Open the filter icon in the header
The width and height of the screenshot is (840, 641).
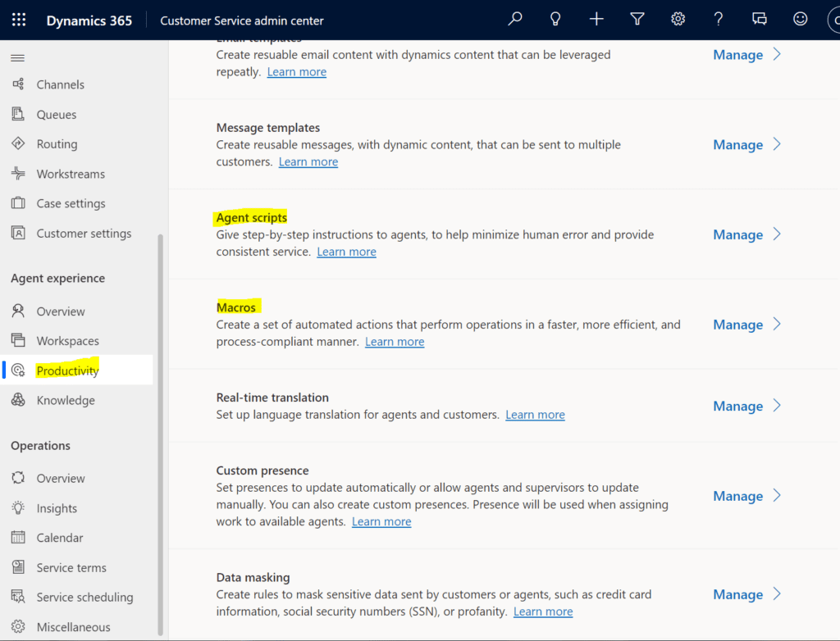coord(637,18)
